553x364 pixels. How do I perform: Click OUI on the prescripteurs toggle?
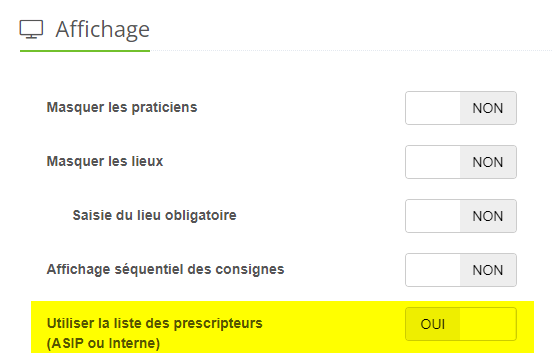[433, 324]
